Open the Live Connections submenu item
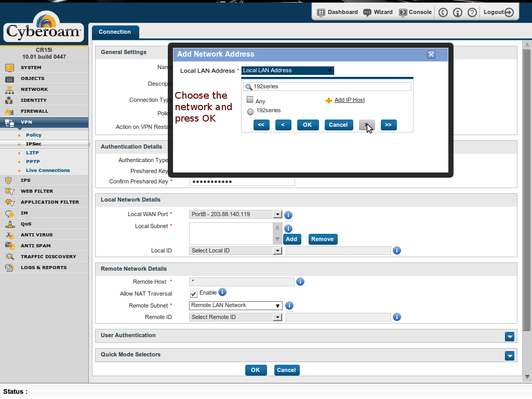Image resolution: width=532 pixels, height=399 pixels. point(48,170)
